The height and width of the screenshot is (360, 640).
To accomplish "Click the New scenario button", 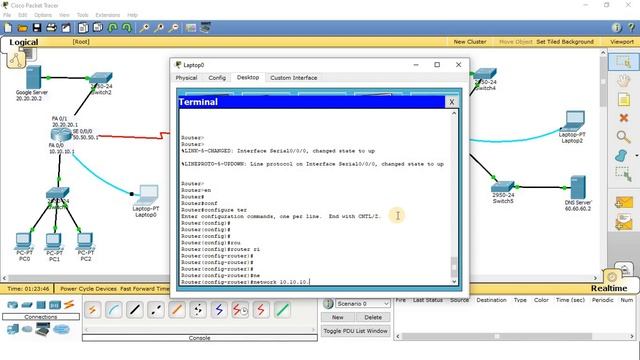I will tap(338, 317).
